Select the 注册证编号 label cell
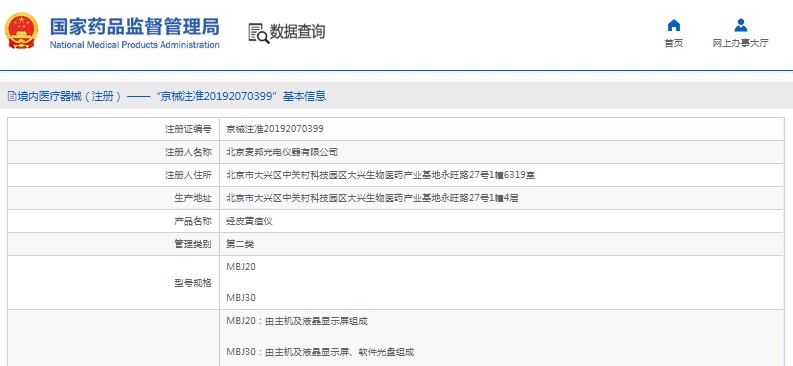This screenshot has width=793, height=366. point(113,129)
